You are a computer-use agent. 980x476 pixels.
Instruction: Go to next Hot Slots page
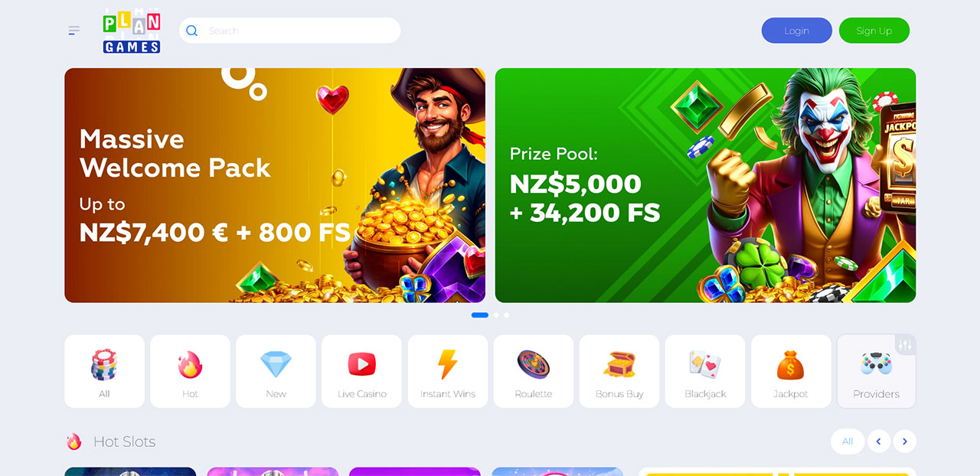click(904, 442)
